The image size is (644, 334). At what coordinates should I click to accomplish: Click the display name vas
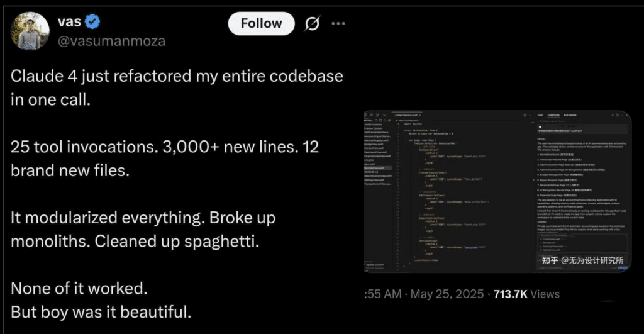(x=69, y=21)
